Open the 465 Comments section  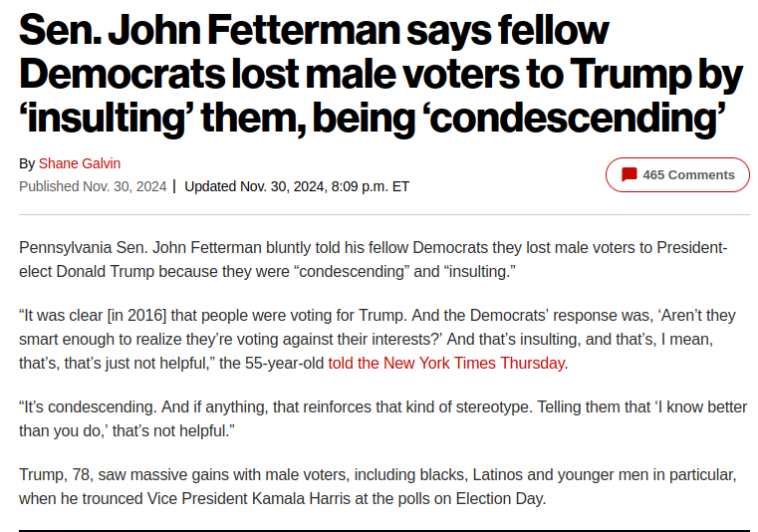point(677,174)
